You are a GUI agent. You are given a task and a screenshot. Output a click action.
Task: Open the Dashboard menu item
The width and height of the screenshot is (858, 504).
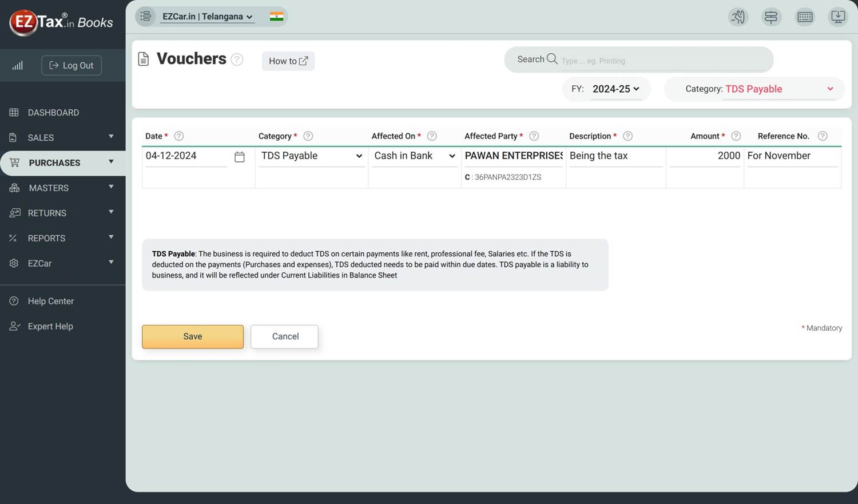click(53, 113)
